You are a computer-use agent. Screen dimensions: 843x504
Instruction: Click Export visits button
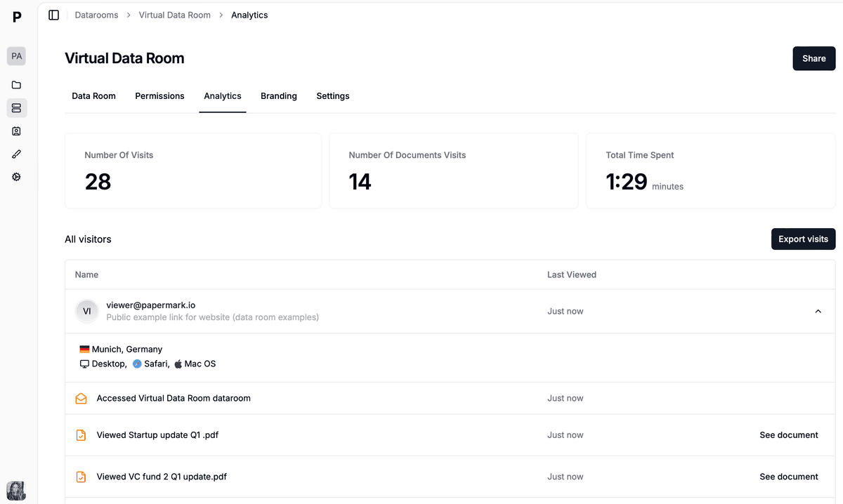click(803, 239)
